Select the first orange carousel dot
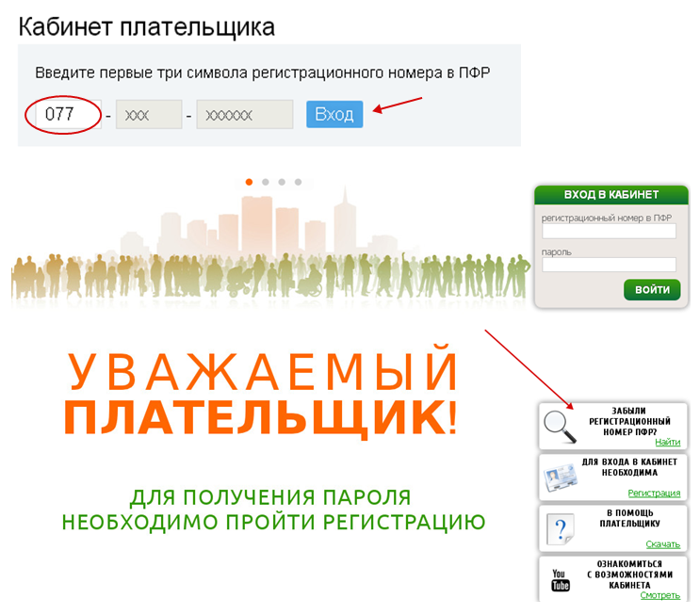The width and height of the screenshot is (700, 615). coord(250,182)
